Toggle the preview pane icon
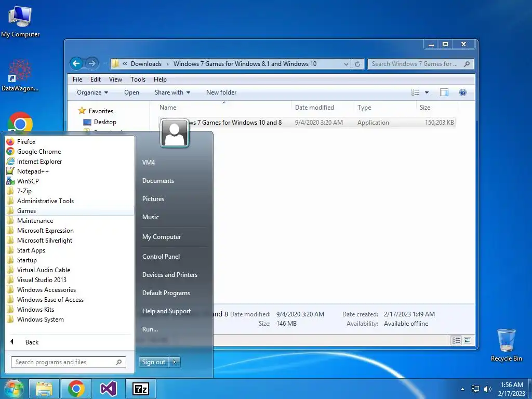Viewport: 532px width, 399px height. pyautogui.click(x=444, y=92)
